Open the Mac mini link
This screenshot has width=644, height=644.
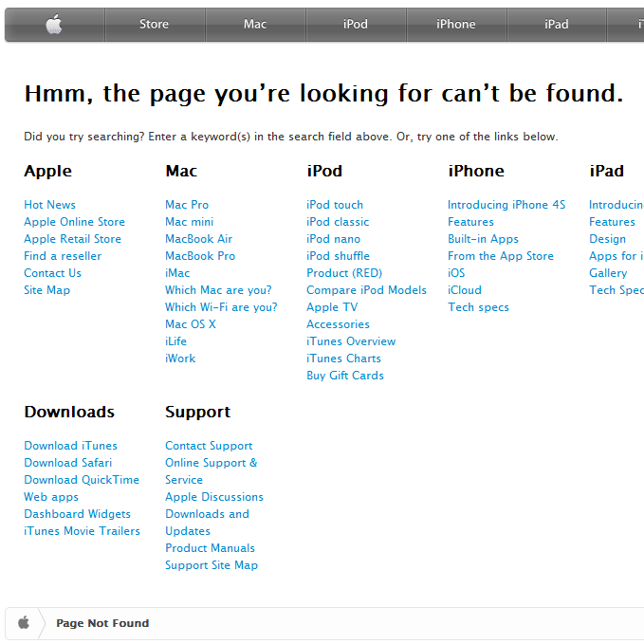190,222
